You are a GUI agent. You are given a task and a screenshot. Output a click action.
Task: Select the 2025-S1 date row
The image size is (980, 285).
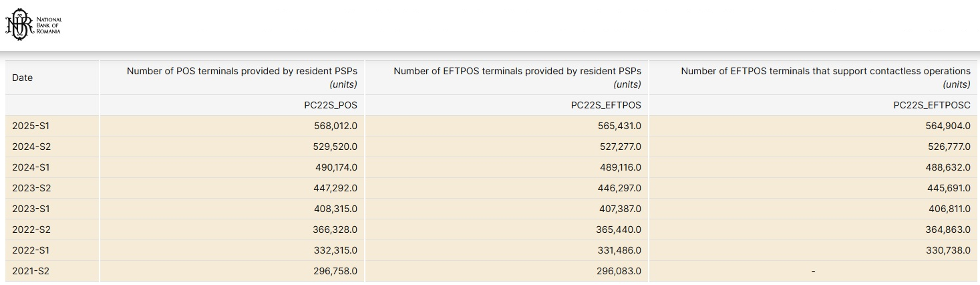click(31, 126)
